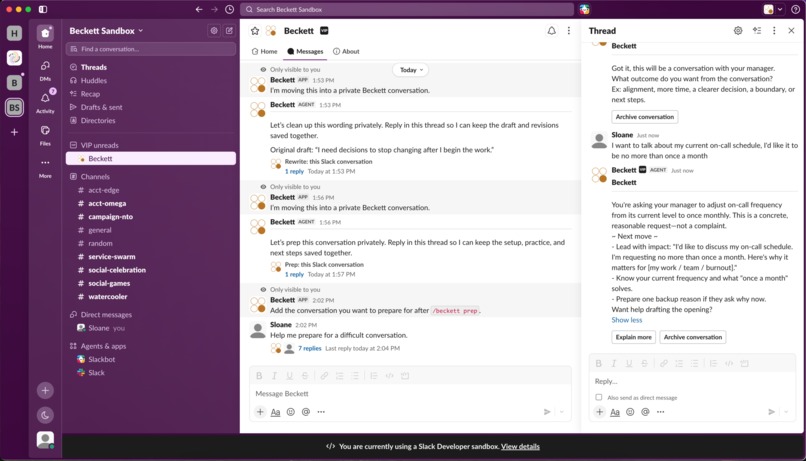The width and height of the screenshot is (806, 461).
Task: Open the Home sidebar icon
Action: coord(45,33)
